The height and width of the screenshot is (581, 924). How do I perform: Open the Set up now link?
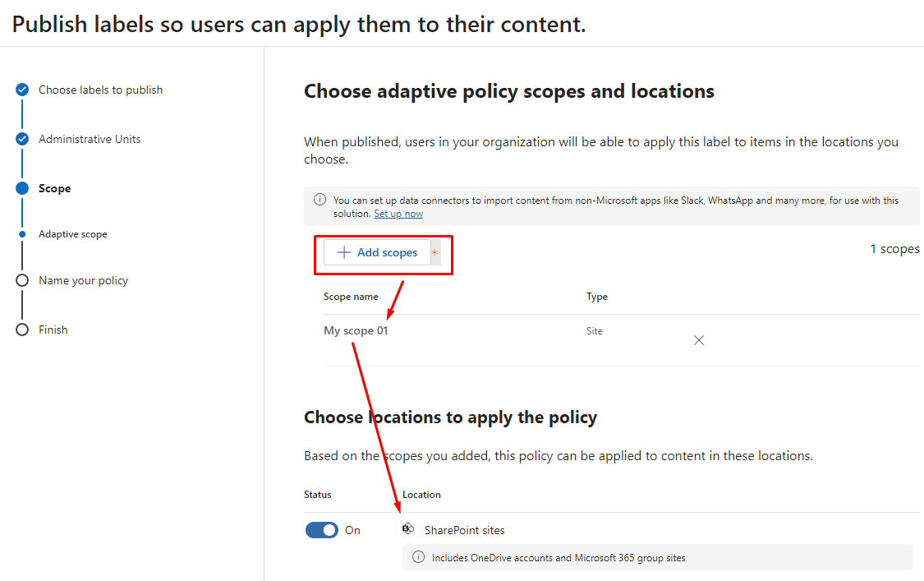[398, 214]
